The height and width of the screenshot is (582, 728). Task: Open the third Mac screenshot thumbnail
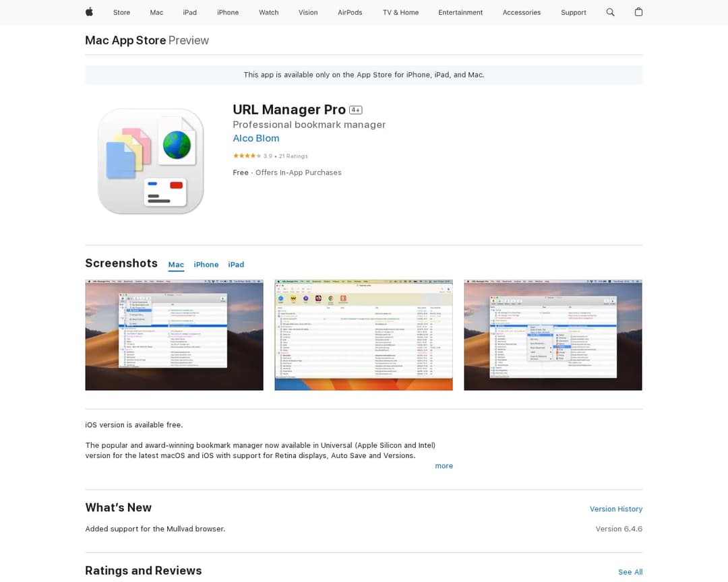553,335
